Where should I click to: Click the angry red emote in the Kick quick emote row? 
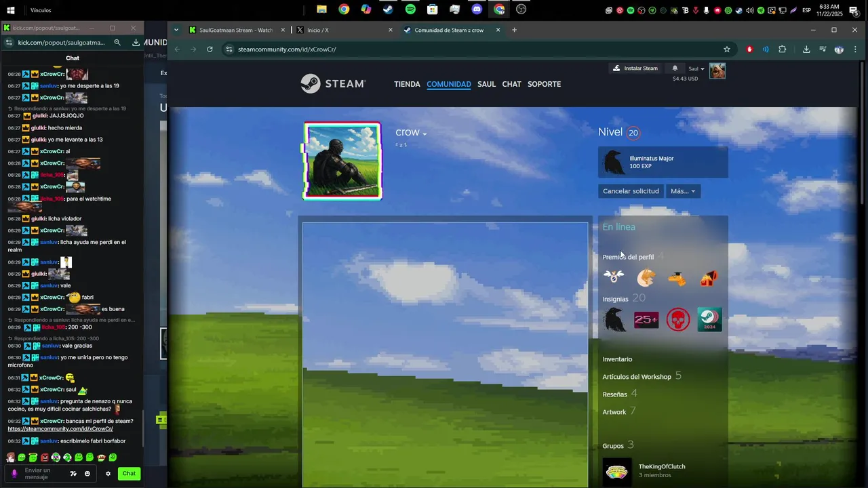45,457
